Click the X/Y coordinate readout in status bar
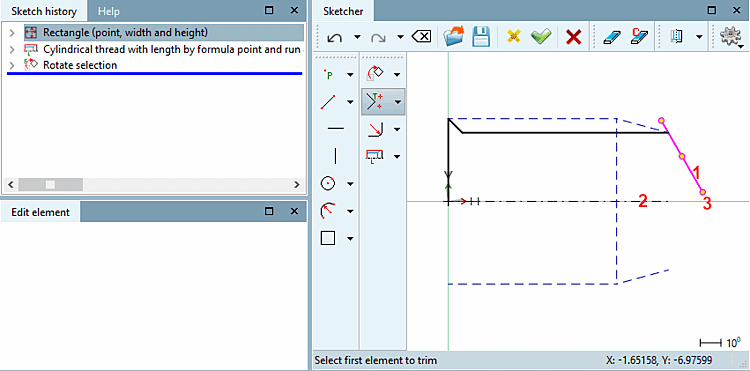The width and height of the screenshot is (750, 371). 658,360
